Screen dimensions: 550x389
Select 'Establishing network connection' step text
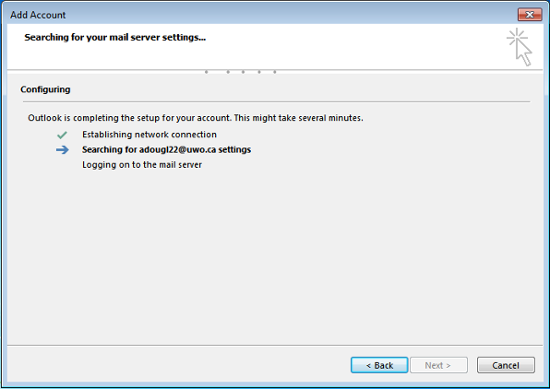149,135
